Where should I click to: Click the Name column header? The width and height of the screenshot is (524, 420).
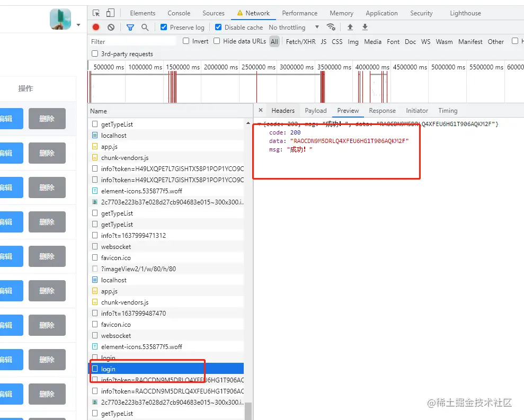[171, 111]
